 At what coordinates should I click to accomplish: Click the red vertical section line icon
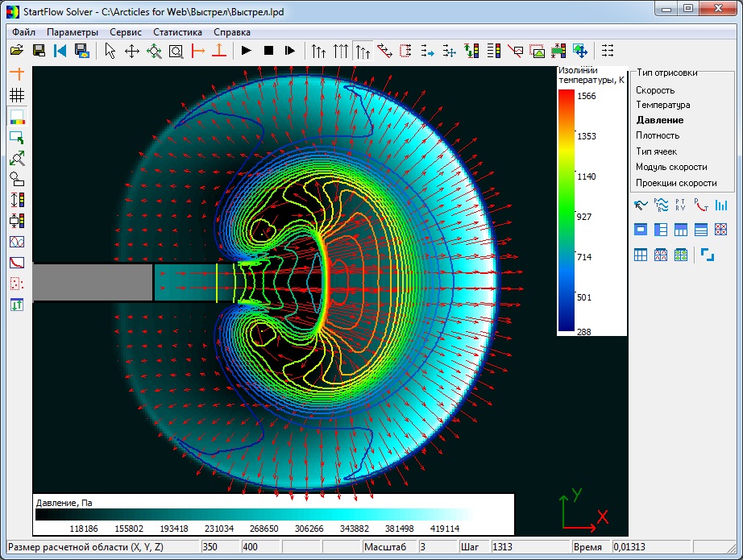pos(219,50)
